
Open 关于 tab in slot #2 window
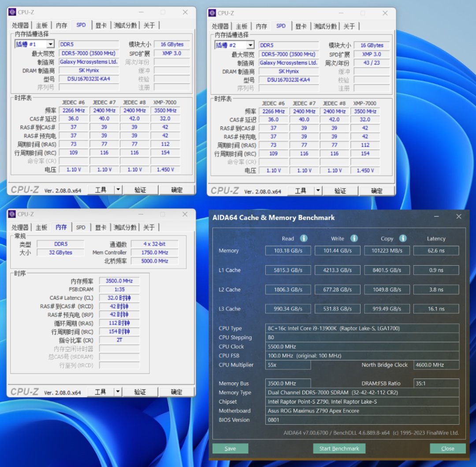(349, 26)
